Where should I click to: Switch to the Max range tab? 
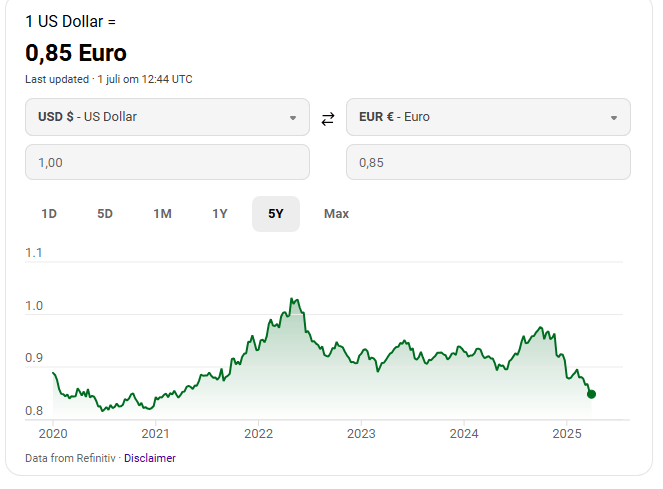click(x=336, y=213)
